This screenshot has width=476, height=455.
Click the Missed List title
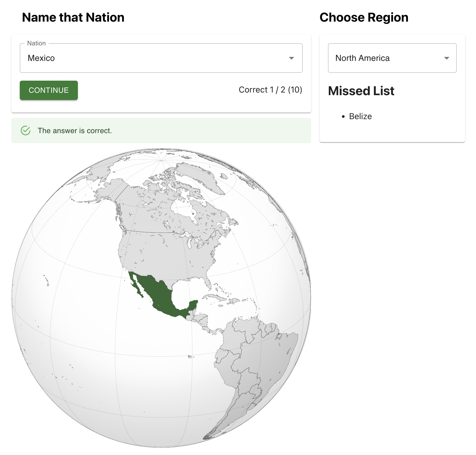click(361, 91)
